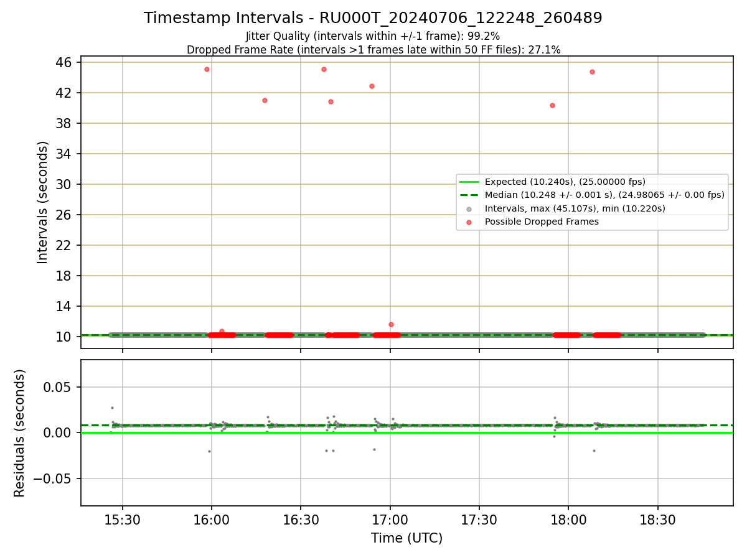Viewport: 747px width, 560px height.
Task: Click the 'Possible Dropped Frames' legend entry
Action: point(542,222)
